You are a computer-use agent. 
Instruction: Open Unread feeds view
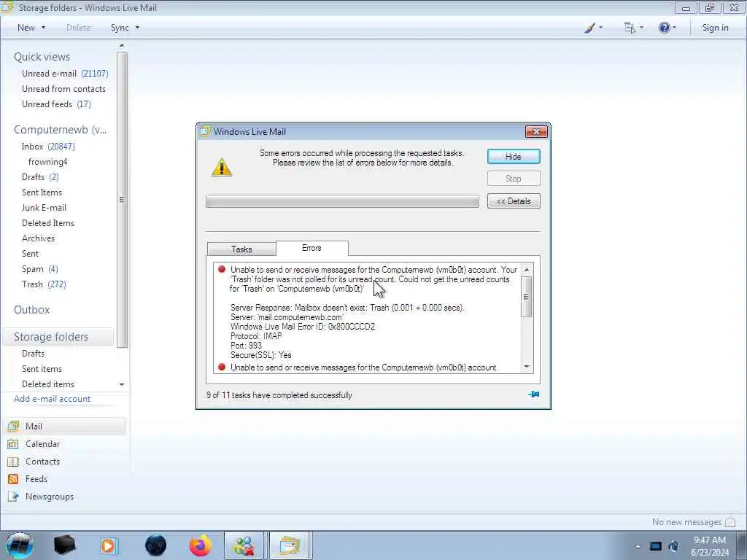(56, 104)
